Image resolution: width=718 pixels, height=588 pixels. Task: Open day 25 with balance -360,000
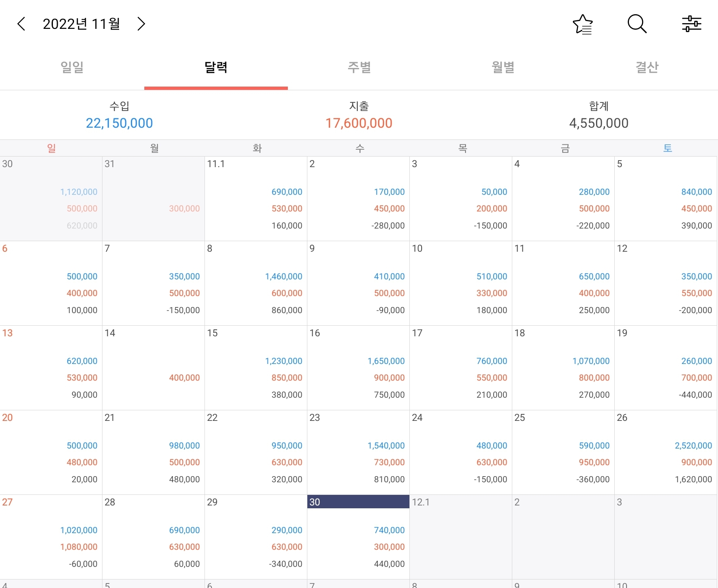tap(563, 452)
